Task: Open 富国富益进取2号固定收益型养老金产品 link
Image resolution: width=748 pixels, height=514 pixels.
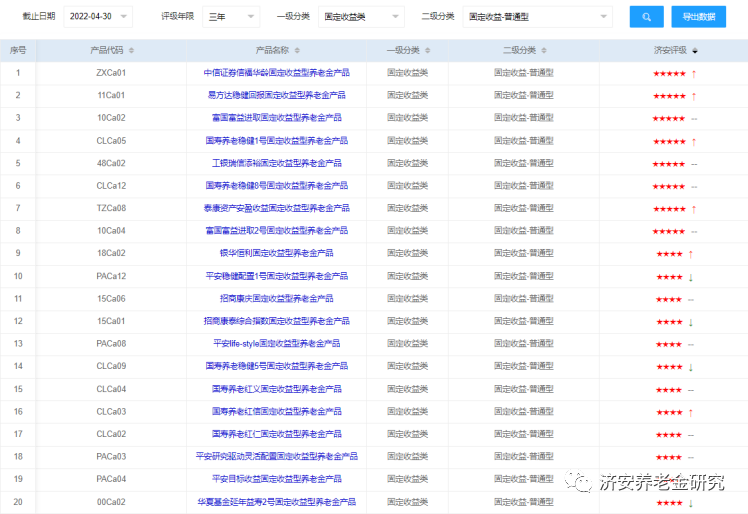Action: click(x=277, y=231)
